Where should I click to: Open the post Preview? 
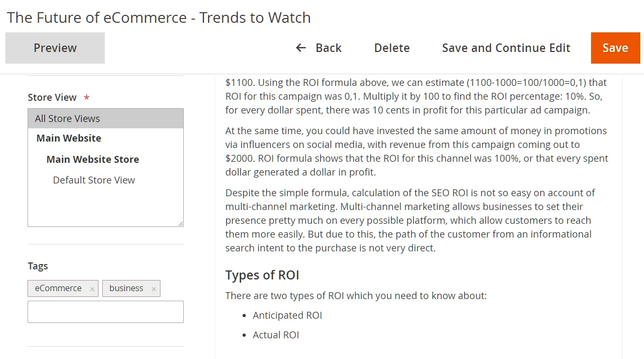pyautogui.click(x=55, y=48)
